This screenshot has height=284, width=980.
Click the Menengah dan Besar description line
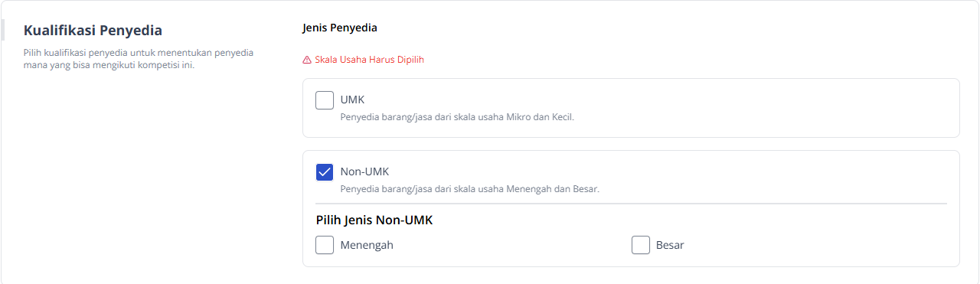pos(469,189)
